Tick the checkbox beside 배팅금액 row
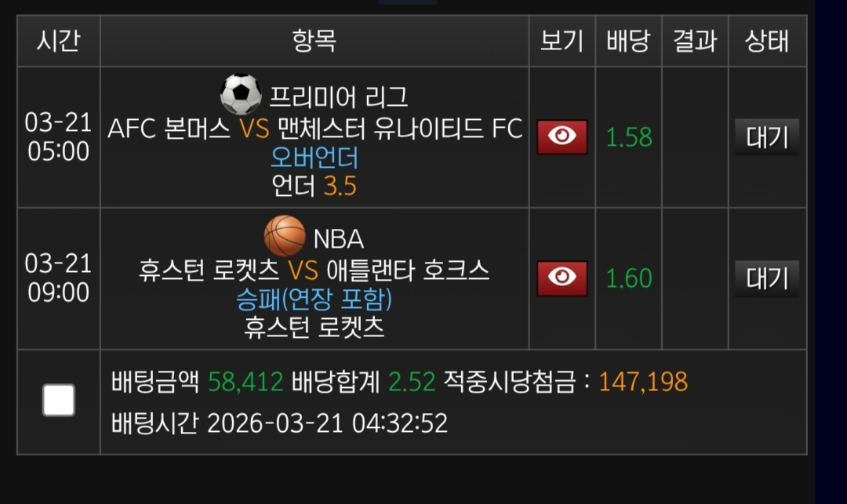 pyautogui.click(x=59, y=401)
